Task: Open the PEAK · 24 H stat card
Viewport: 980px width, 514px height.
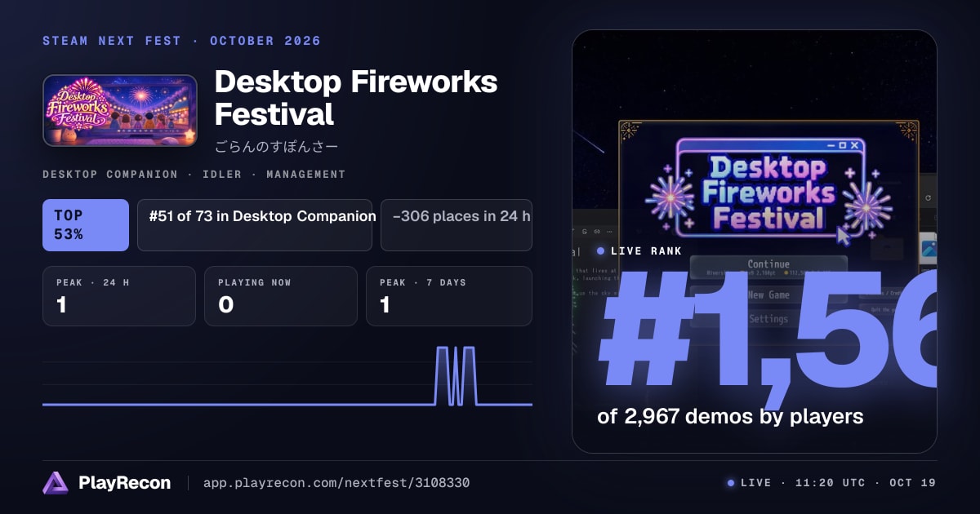Action: (x=119, y=296)
